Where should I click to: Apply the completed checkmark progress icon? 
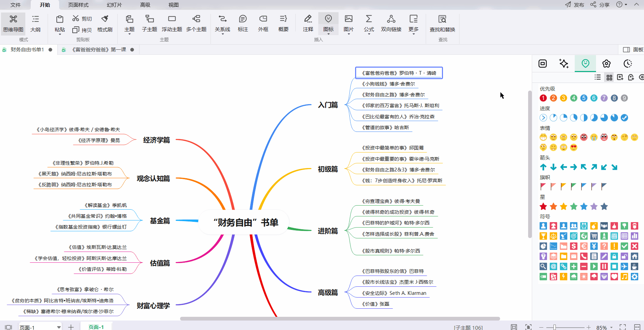[x=624, y=118]
